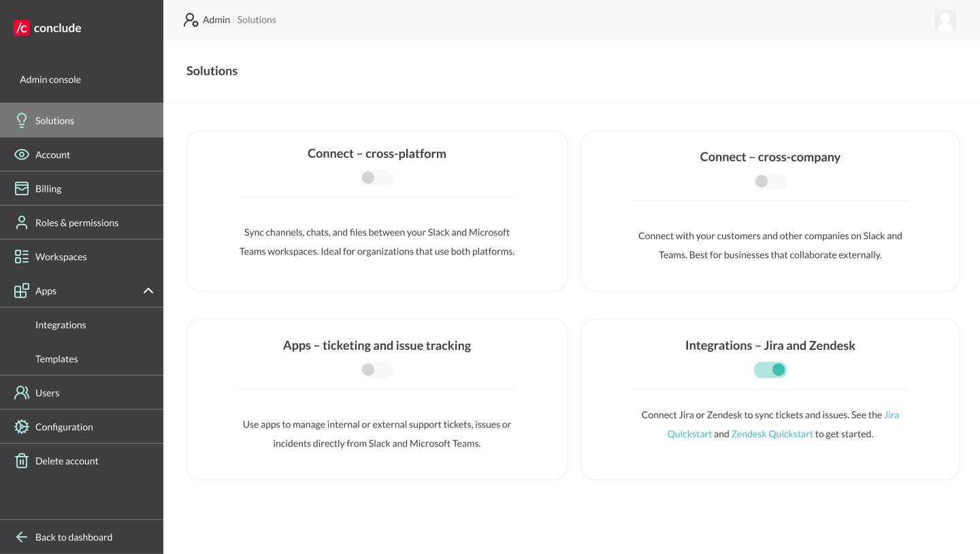980x554 pixels.
Task: Select Integrations under Apps
Action: pyautogui.click(x=61, y=325)
